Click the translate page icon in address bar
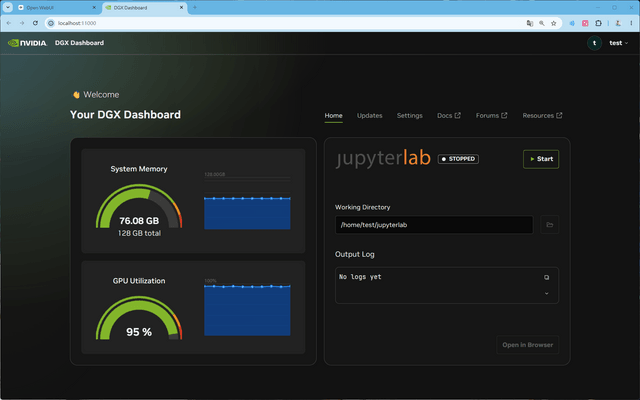The width and height of the screenshot is (640, 400). (530, 23)
